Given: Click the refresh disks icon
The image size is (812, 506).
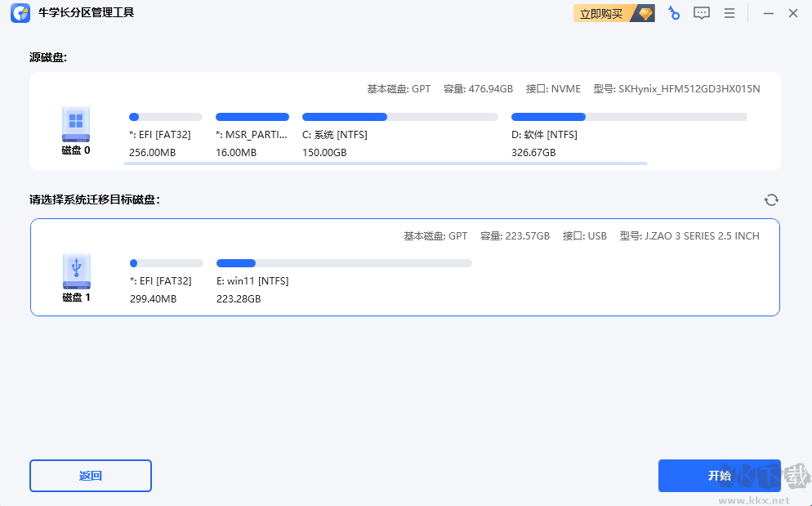Looking at the screenshot, I should [770, 199].
